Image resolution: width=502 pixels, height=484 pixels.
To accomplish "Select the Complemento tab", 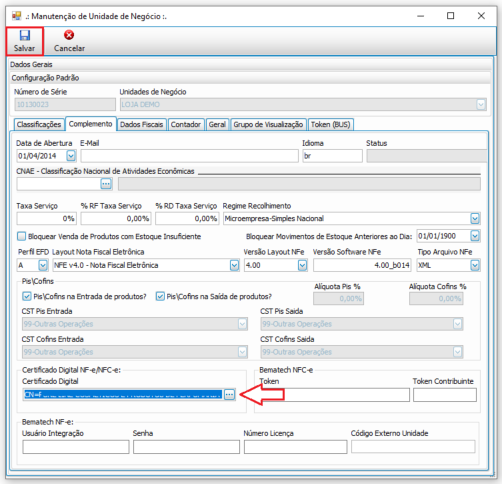I will pyautogui.click(x=91, y=124).
